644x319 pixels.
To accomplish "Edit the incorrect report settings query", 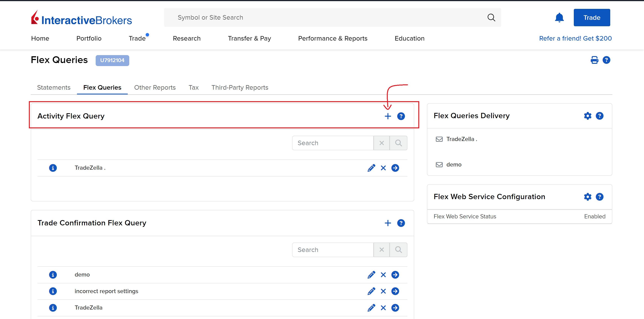I will (371, 291).
